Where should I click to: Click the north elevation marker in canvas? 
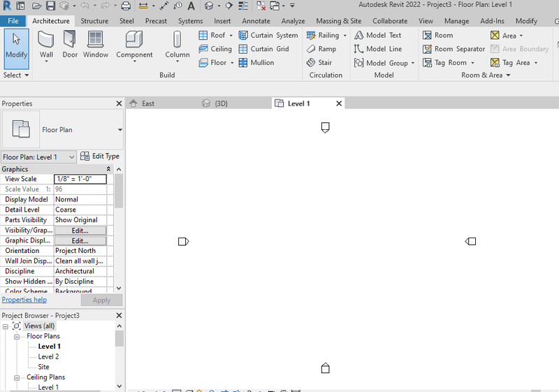tap(325, 128)
